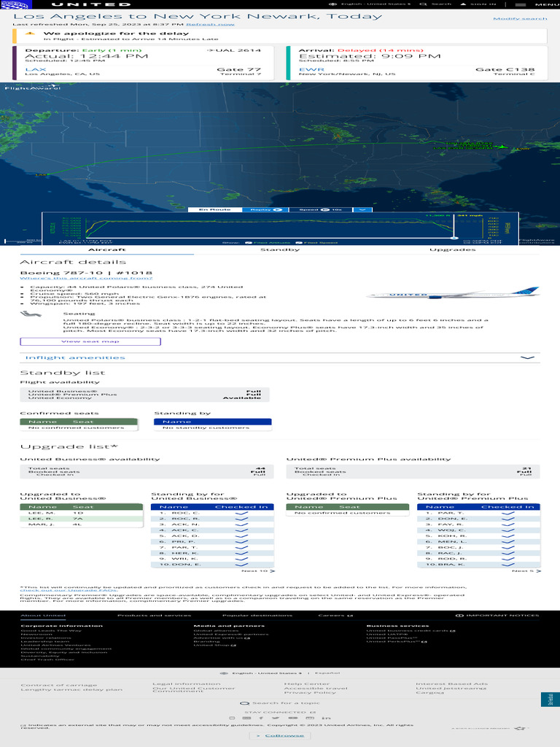This screenshot has height=747, width=560.
Task: Click the Lengthy tarmac delay plan link
Action: click(x=71, y=690)
